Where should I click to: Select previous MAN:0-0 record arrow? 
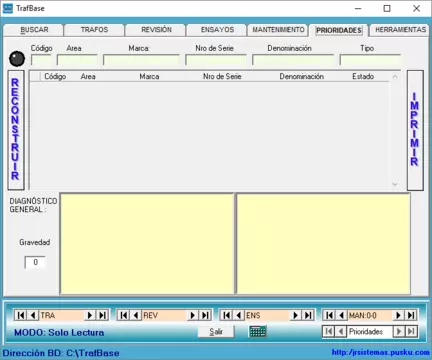pyautogui.click(x=341, y=315)
